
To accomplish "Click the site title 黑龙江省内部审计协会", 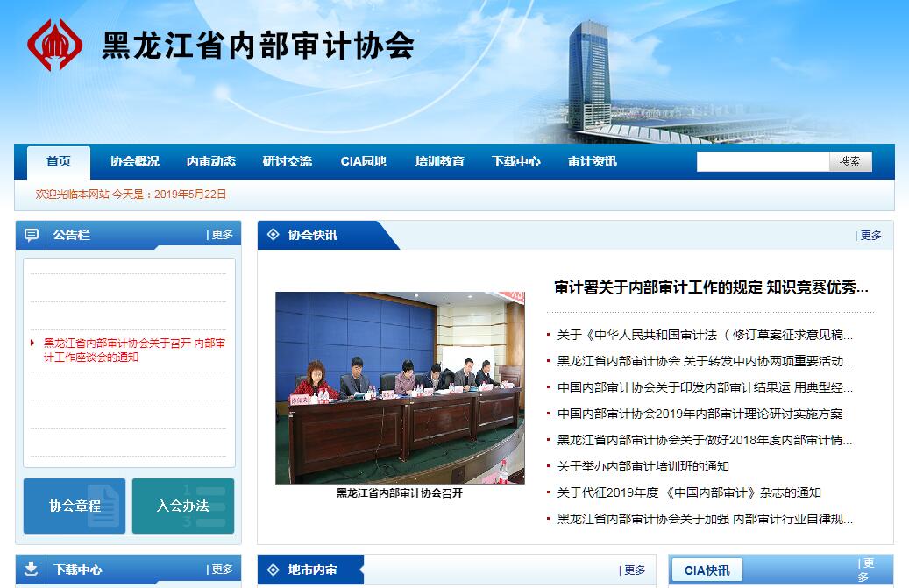I will (x=258, y=46).
